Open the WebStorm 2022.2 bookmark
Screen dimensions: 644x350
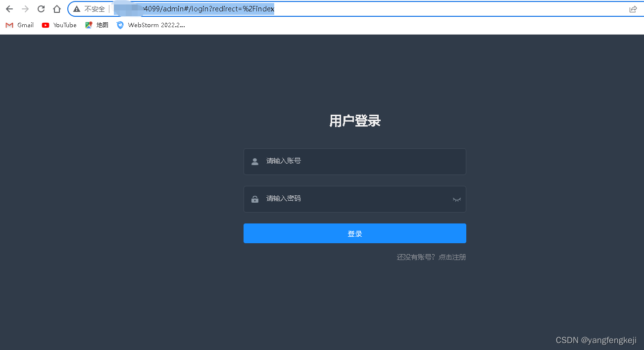pos(150,25)
